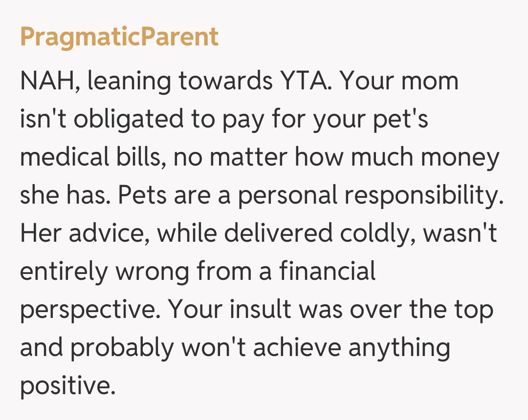The height and width of the screenshot is (420, 528).
Task: Click the words "she has"
Action: point(64,196)
